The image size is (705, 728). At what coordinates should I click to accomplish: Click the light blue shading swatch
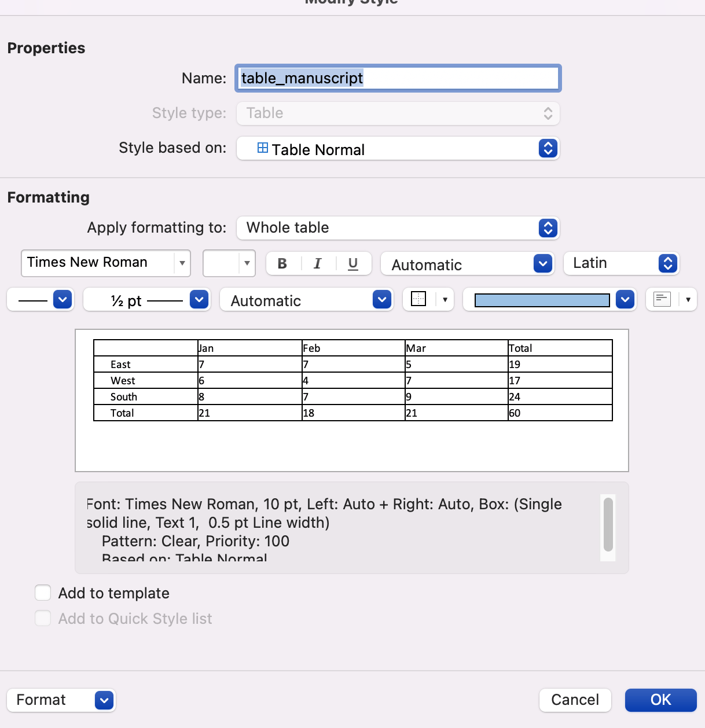click(x=542, y=300)
